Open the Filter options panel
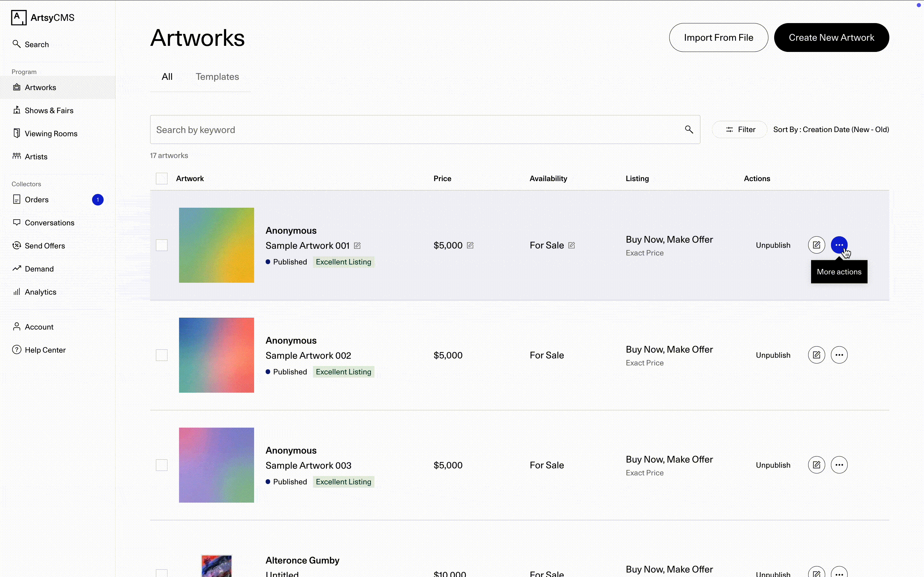This screenshot has height=577, width=924. point(740,130)
